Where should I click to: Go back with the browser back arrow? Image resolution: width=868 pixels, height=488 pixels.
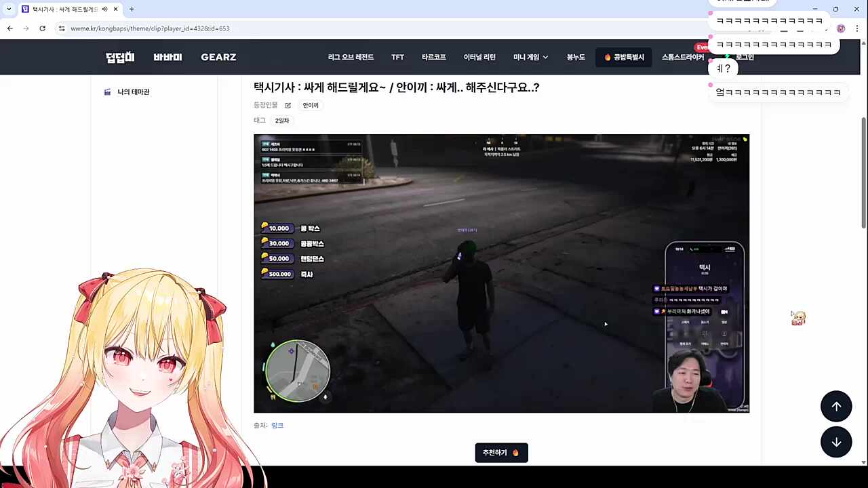pyautogui.click(x=10, y=28)
